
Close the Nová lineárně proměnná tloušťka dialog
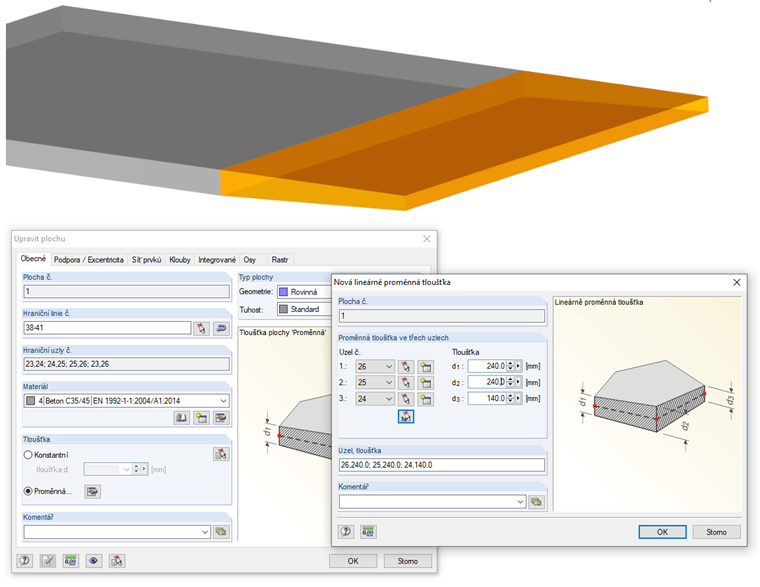pos(737,282)
